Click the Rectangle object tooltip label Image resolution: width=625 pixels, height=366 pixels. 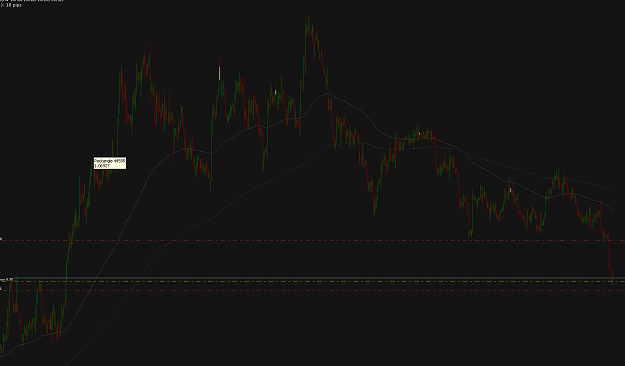(110, 163)
